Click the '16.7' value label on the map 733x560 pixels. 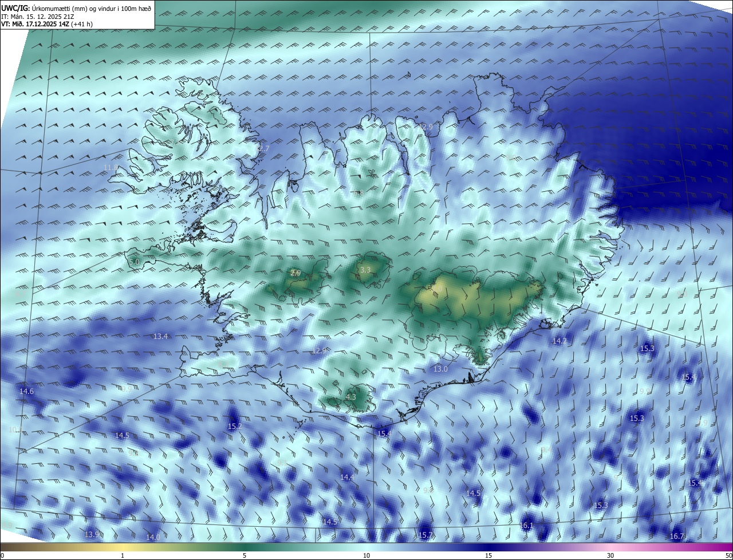point(677,537)
